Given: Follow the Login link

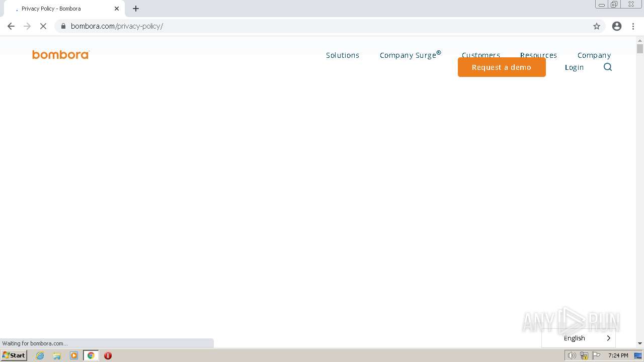Looking at the screenshot, I should (x=574, y=67).
